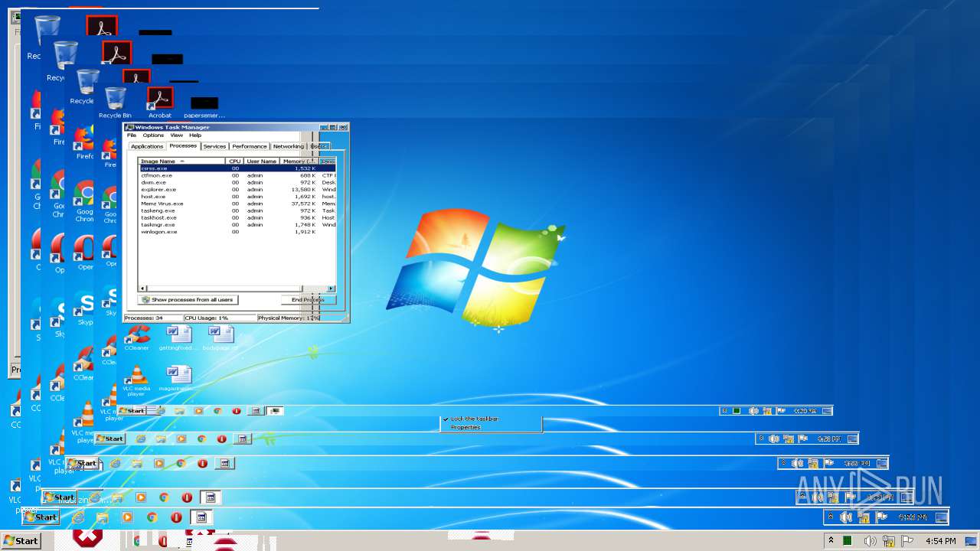Click Internet Explorer in smallest innermost taskbar

point(161,411)
